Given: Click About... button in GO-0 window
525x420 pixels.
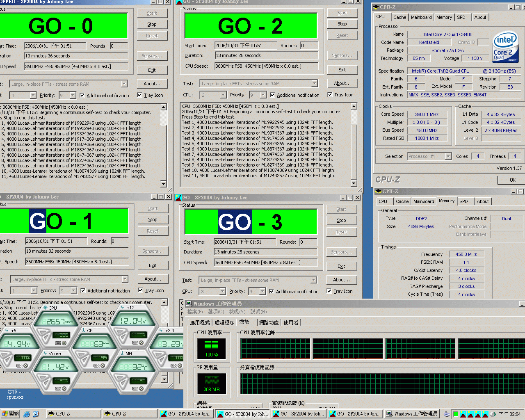Looking at the screenshot, I should tap(152, 84).
